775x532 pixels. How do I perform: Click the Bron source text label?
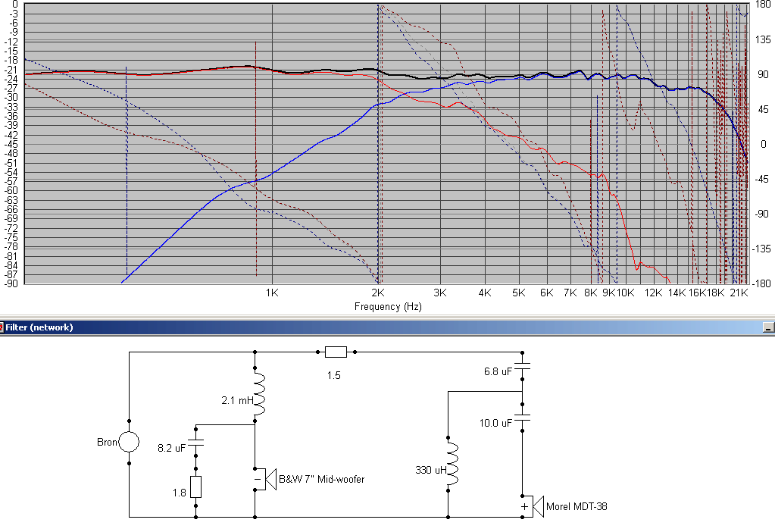pos(108,442)
